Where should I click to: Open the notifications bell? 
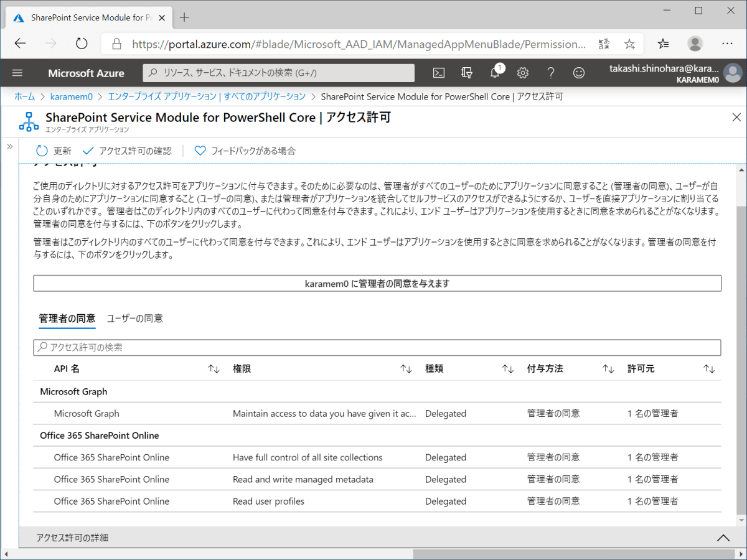click(x=495, y=73)
